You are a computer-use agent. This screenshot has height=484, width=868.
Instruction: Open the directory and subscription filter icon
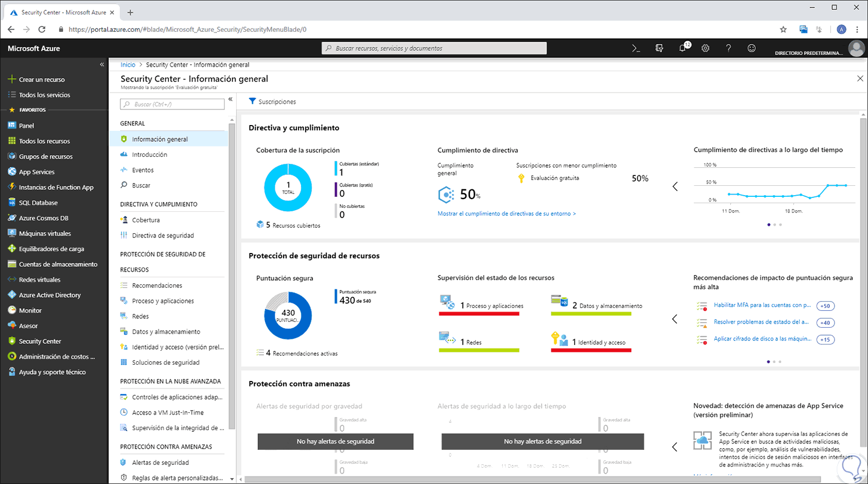click(x=659, y=49)
